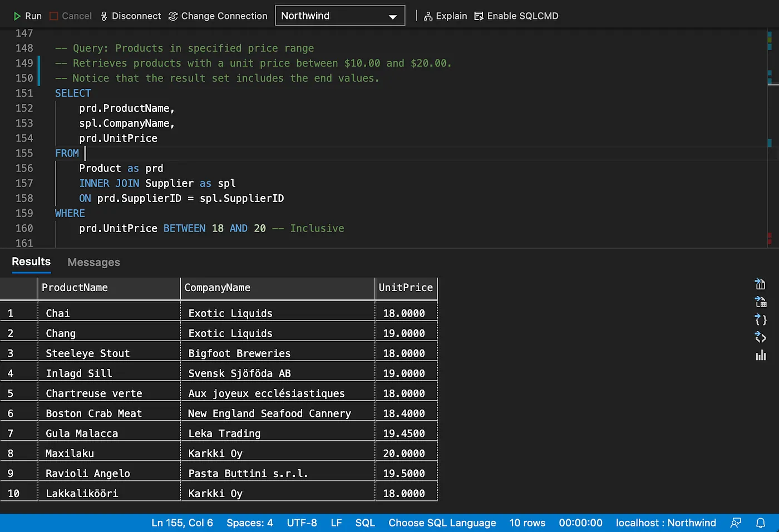
Task: Switch to the Messages tab
Action: coord(93,262)
